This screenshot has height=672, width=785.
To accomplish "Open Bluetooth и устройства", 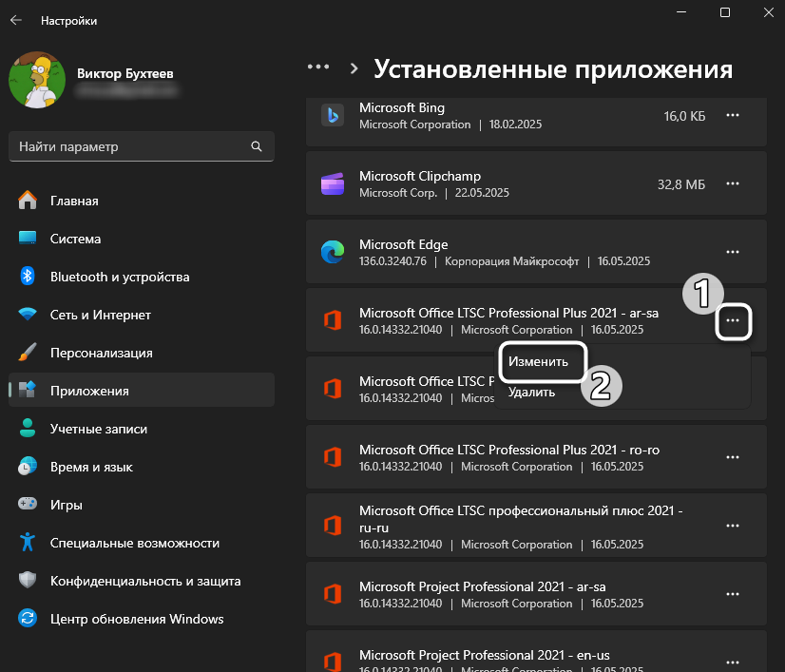I will click(142, 277).
